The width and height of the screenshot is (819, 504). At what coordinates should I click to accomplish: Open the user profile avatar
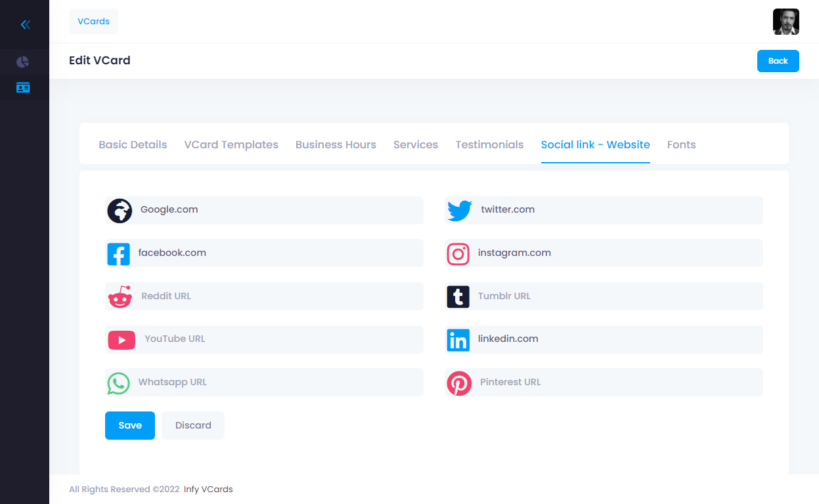point(786,22)
